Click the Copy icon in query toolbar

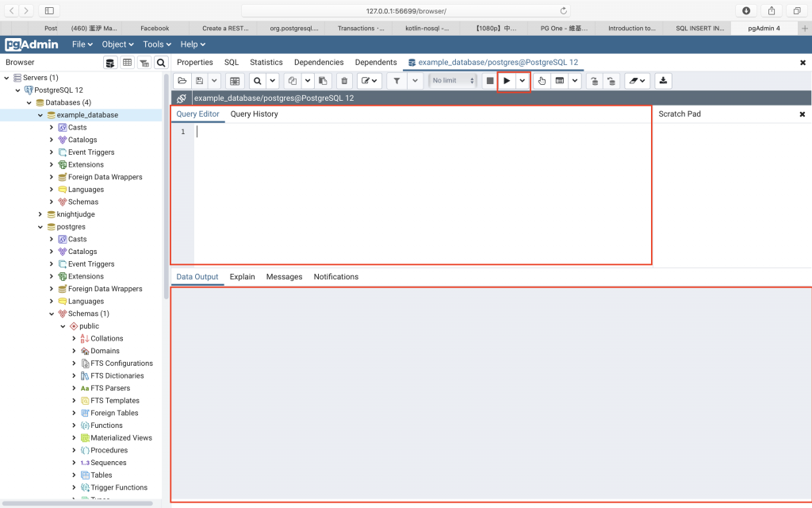tap(293, 81)
